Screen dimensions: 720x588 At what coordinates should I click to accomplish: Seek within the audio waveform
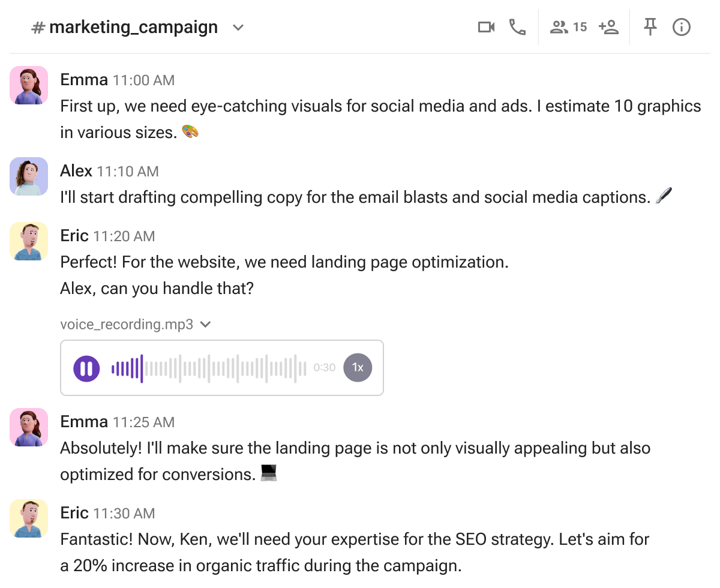(209, 368)
